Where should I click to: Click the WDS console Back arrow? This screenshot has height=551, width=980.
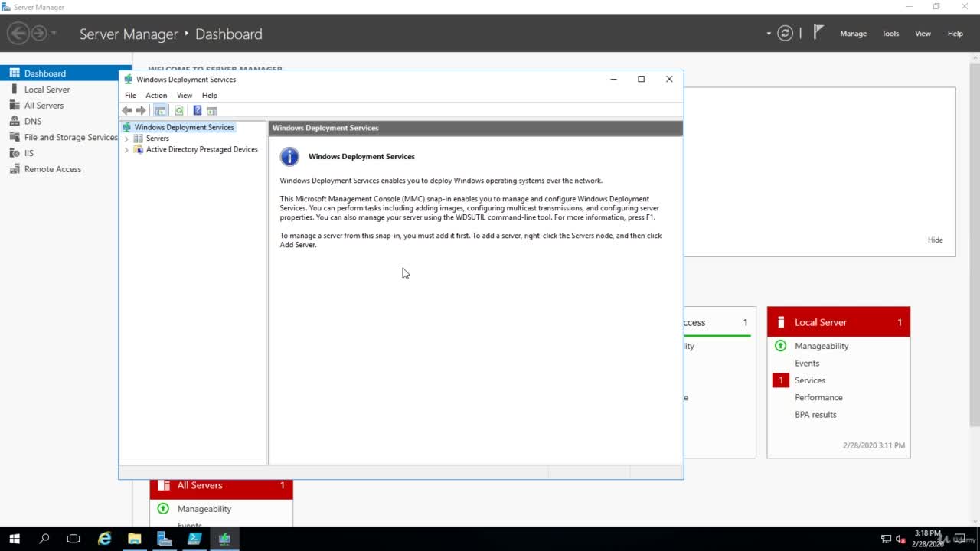pos(127,110)
